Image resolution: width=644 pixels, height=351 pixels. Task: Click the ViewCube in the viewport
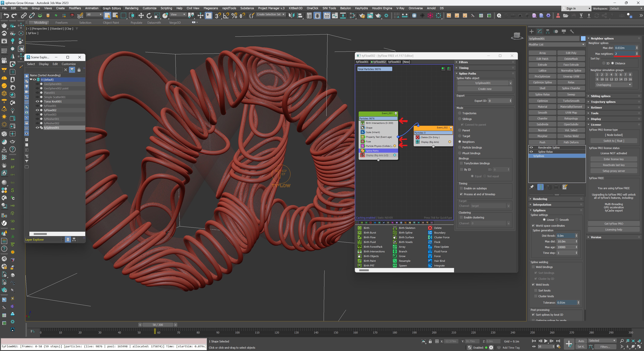click(x=517, y=36)
